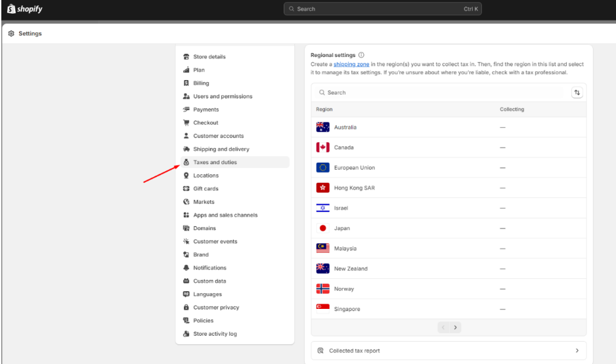616x364 pixels.
Task: Click the Plan chart icon
Action: (187, 70)
